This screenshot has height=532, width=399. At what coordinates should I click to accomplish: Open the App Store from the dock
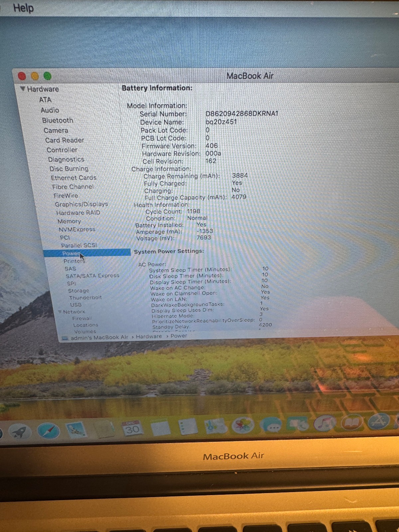pyautogui.click(x=378, y=422)
